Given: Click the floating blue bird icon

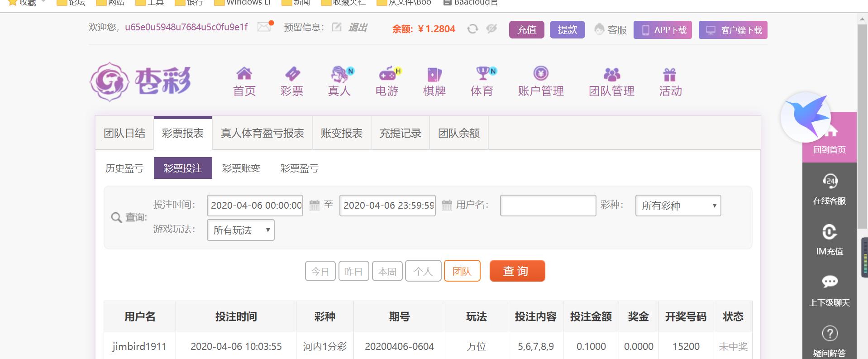Looking at the screenshot, I should 806,117.
